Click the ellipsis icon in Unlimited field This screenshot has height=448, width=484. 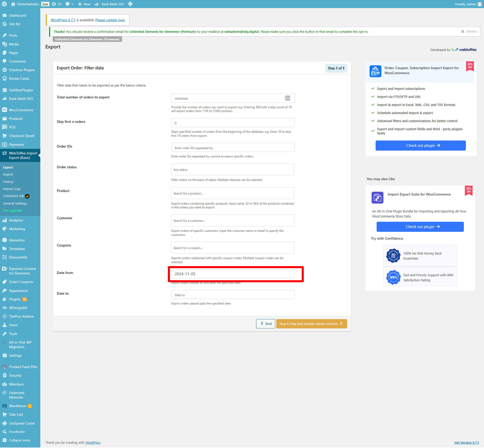pos(288,98)
